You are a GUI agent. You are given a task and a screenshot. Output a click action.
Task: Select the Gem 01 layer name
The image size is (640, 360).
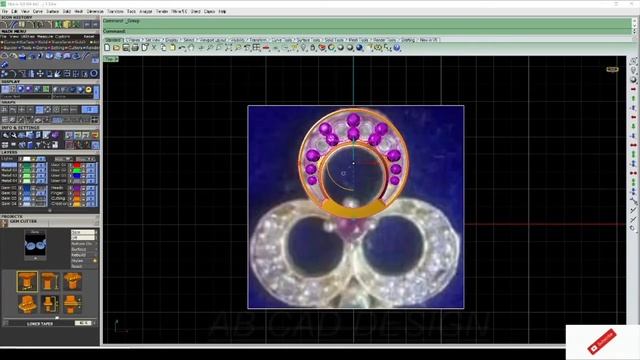[x=9, y=188]
